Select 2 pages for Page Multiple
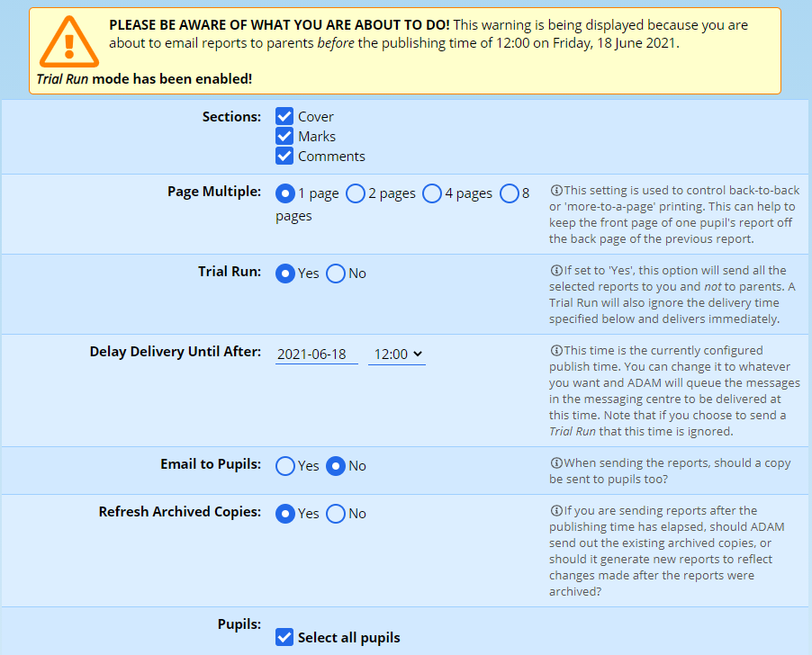 click(356, 193)
